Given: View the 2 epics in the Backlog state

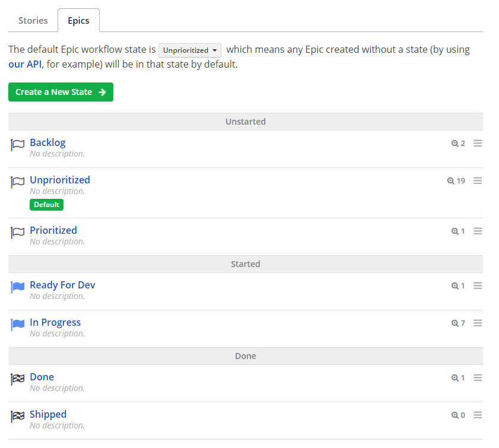Looking at the screenshot, I should pos(458,144).
